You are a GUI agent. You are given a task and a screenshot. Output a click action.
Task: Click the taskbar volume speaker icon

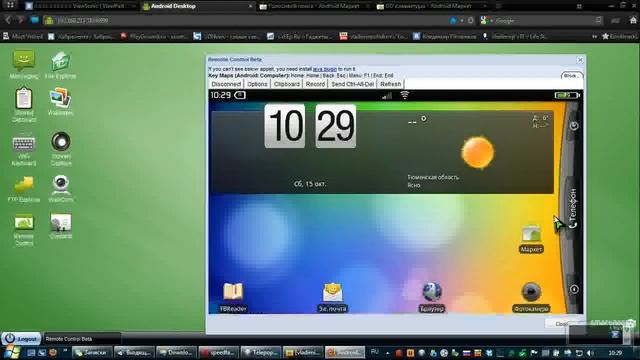coord(590,353)
